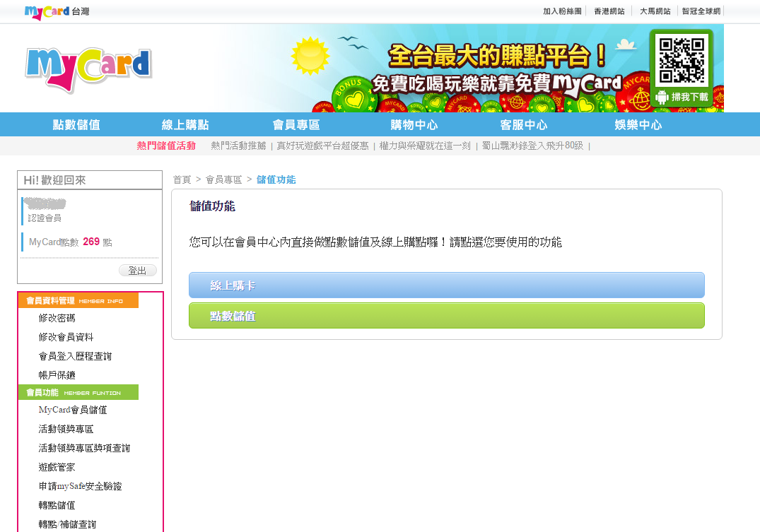Click the 儲值功能 breadcrumb
This screenshot has height=532, width=760.
pos(276,179)
